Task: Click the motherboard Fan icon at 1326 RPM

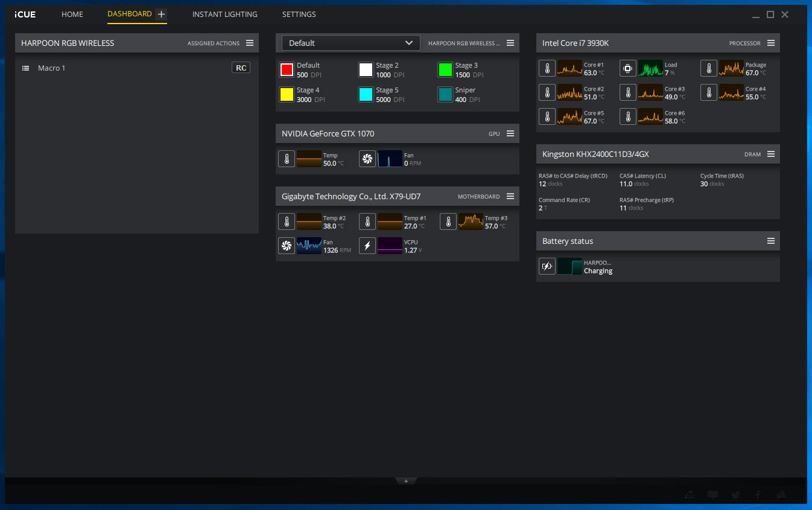Action: coord(287,246)
